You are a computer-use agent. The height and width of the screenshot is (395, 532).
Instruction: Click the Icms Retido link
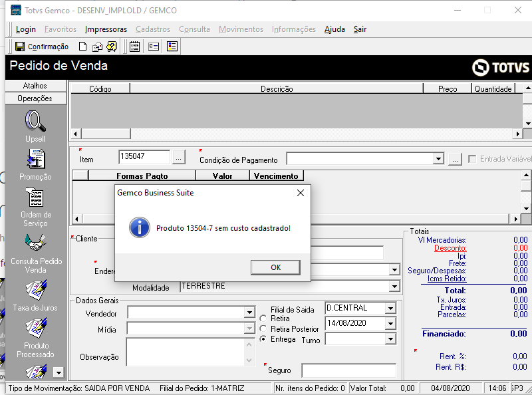click(447, 279)
